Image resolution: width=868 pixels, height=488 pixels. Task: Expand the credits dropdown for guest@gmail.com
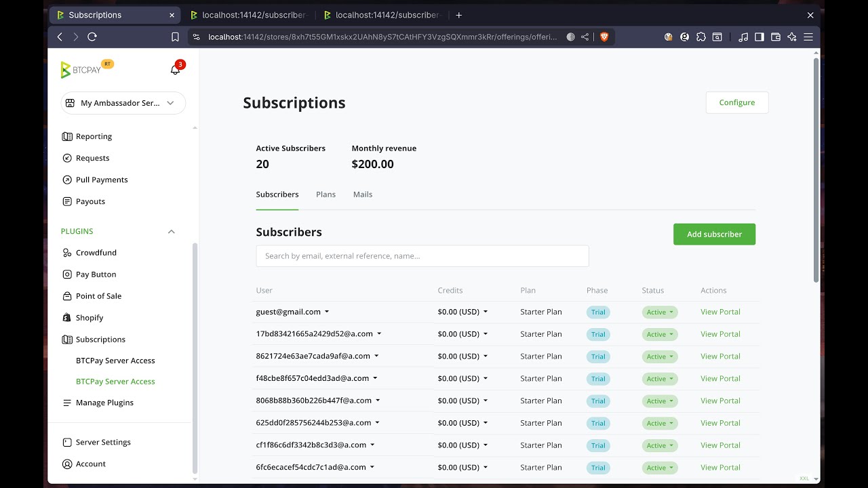(462, 312)
